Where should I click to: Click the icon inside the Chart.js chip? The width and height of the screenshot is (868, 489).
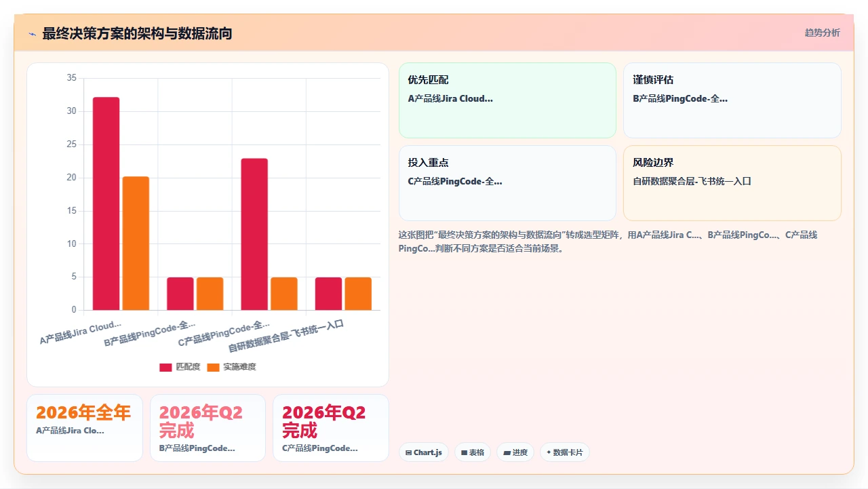[408, 452]
